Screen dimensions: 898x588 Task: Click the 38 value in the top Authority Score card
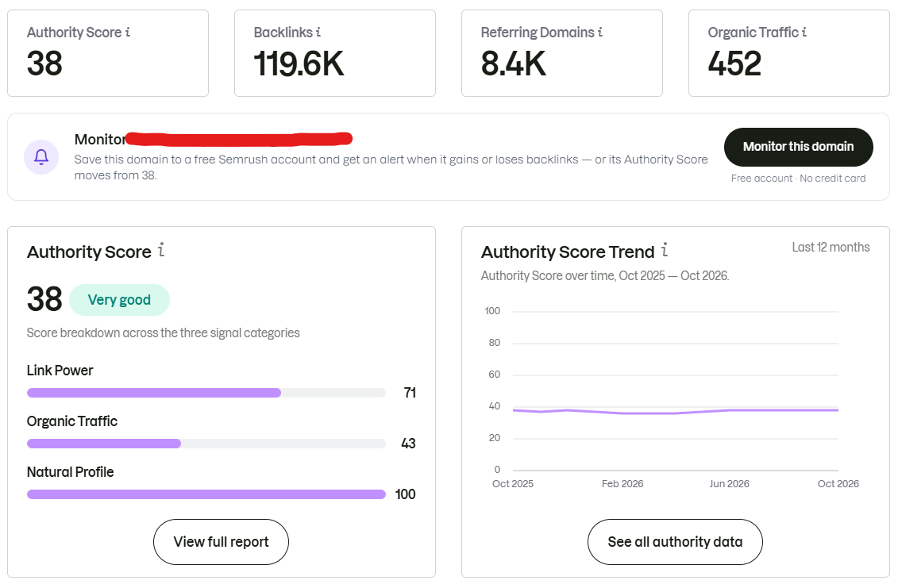click(x=44, y=63)
